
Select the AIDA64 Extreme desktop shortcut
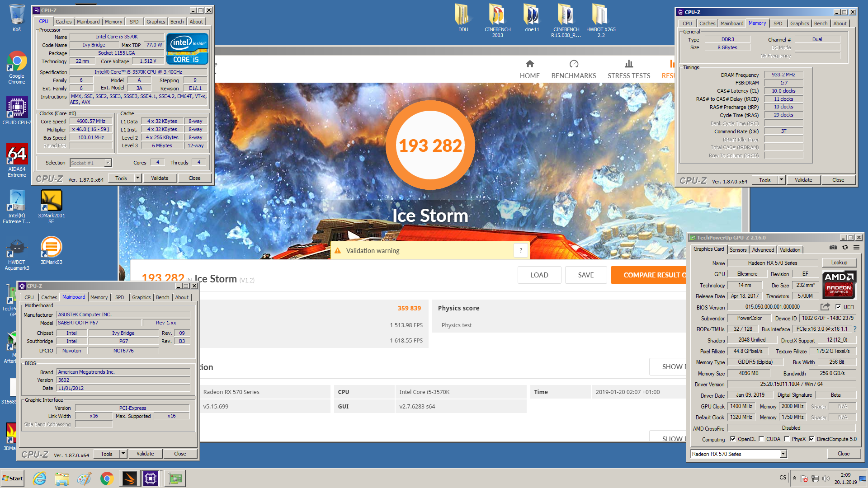(x=17, y=160)
